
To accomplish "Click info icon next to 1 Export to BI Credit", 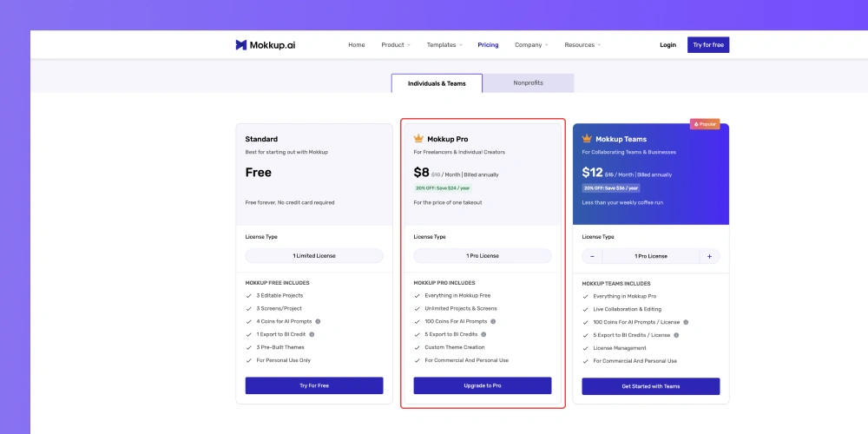I will (x=312, y=334).
